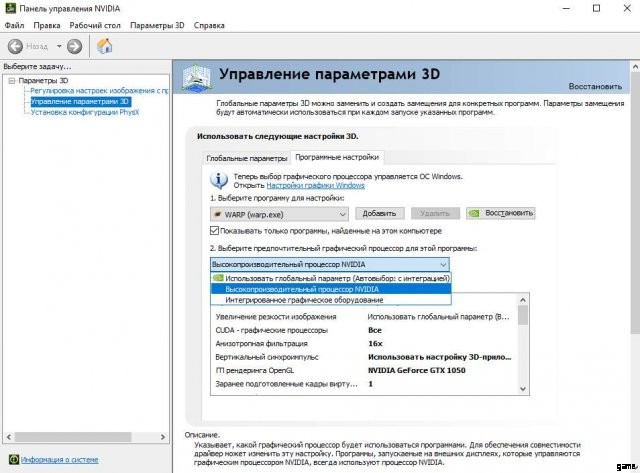This screenshot has height=473, width=640.
Task: Select Управление параметрами 3D tree item
Action: (x=80, y=101)
